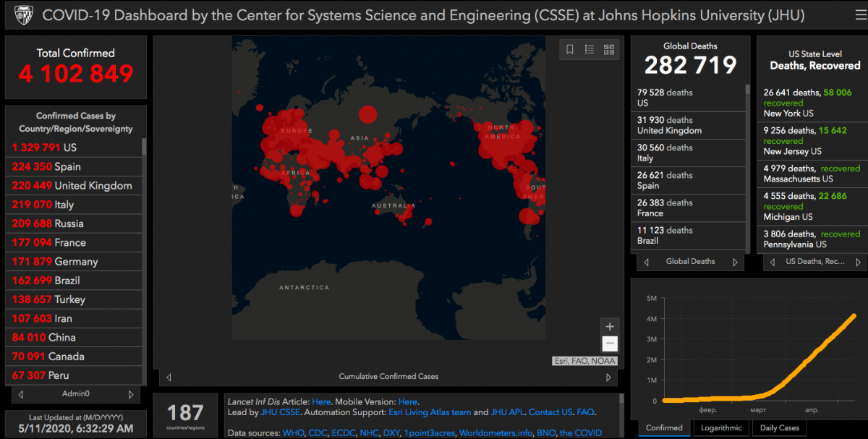Select '31 930 deaths United Kingdom' entry
Viewport: 868px width, 439px height.
pos(689,125)
